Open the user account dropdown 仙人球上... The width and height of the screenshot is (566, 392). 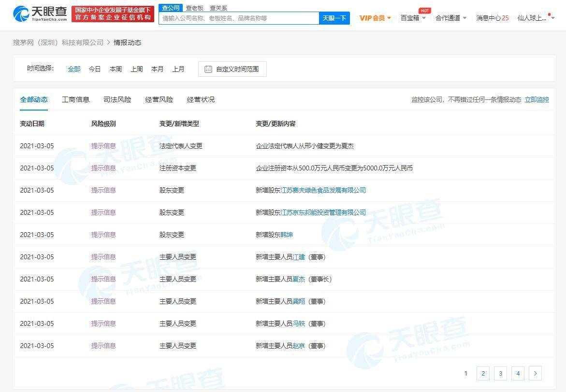pyautogui.click(x=536, y=18)
